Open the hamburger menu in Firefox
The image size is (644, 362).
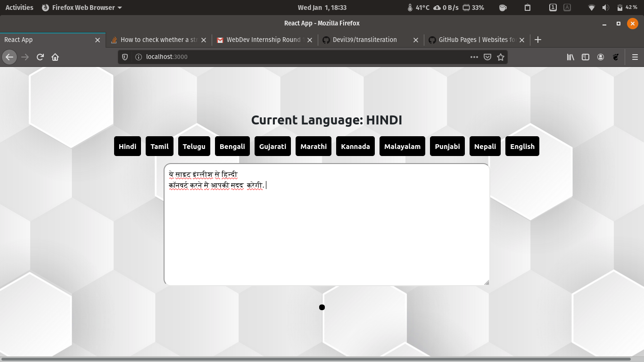pyautogui.click(x=635, y=57)
